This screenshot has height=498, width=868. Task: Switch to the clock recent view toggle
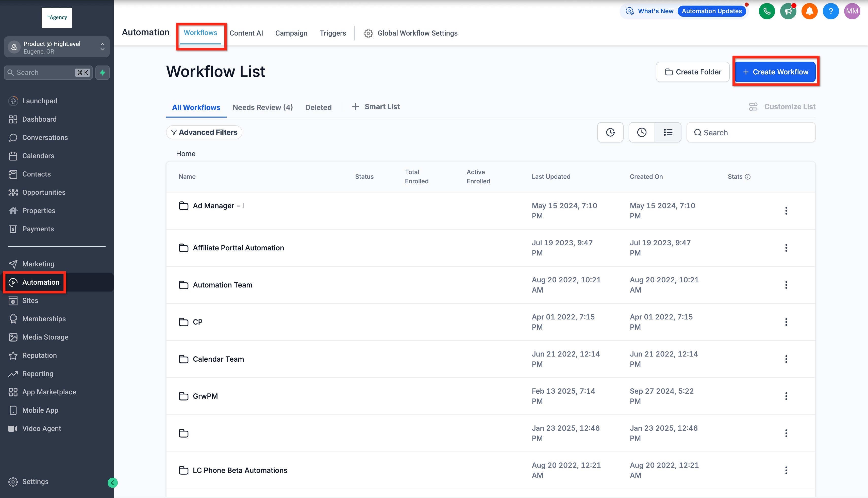click(x=641, y=132)
